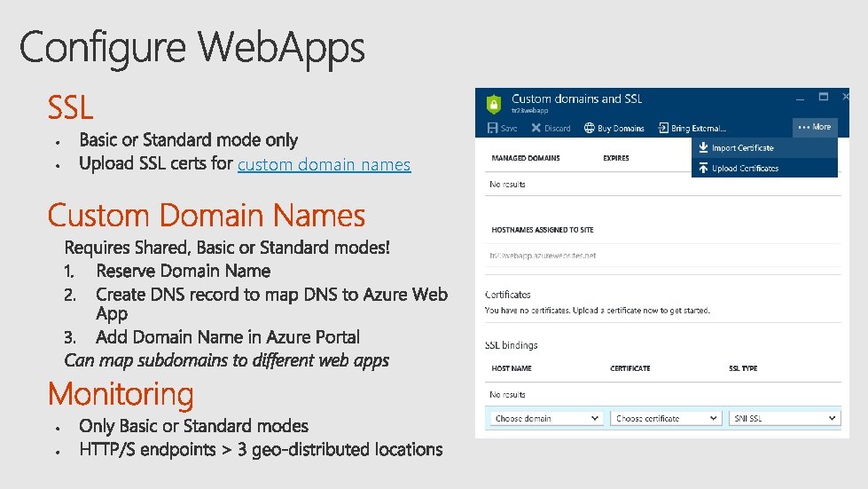Image resolution: width=868 pixels, height=489 pixels.
Task: Click the Import Certificate download icon
Action: [x=703, y=147]
